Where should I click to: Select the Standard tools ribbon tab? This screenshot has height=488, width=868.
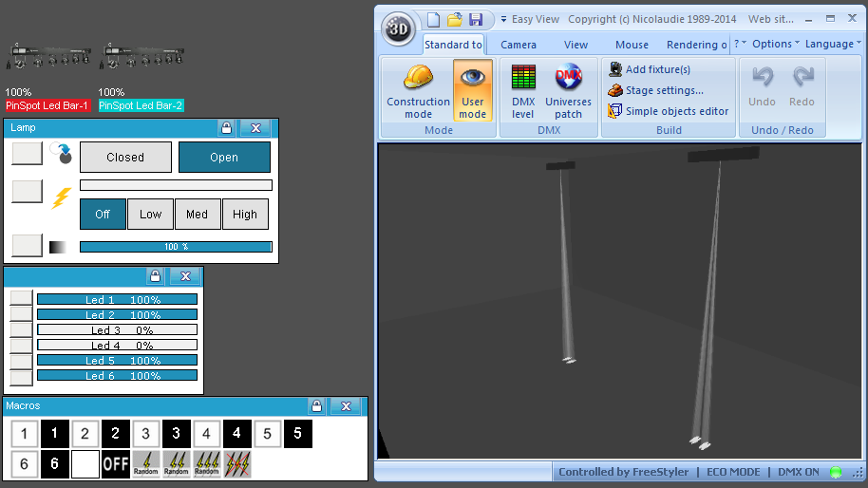point(453,45)
